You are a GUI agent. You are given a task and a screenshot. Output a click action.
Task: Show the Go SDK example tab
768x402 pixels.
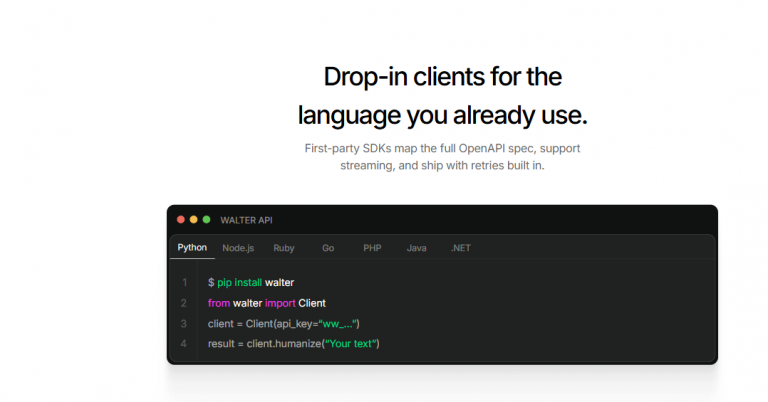pos(328,248)
